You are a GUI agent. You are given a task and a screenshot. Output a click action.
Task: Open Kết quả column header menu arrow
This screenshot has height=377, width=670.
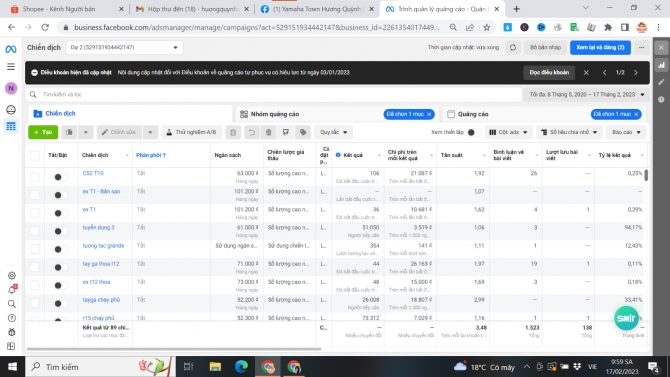379,156
